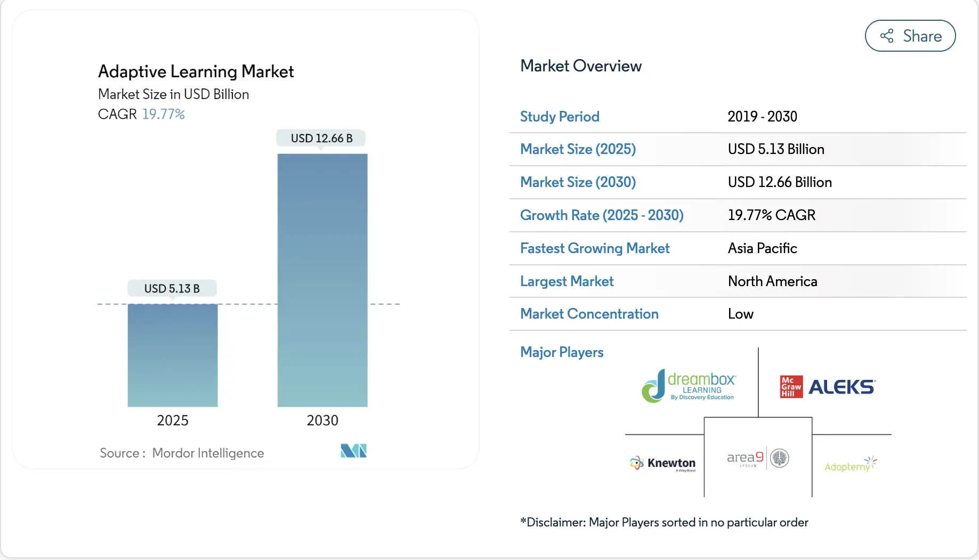This screenshot has height=560, width=979.
Task: Click the Growth Rate (2025 - 2030) link
Action: [x=601, y=215]
